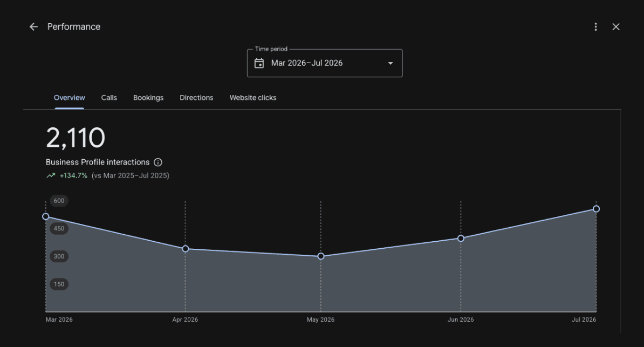
Task: Click the Business Profile interactions label
Action: coord(98,162)
